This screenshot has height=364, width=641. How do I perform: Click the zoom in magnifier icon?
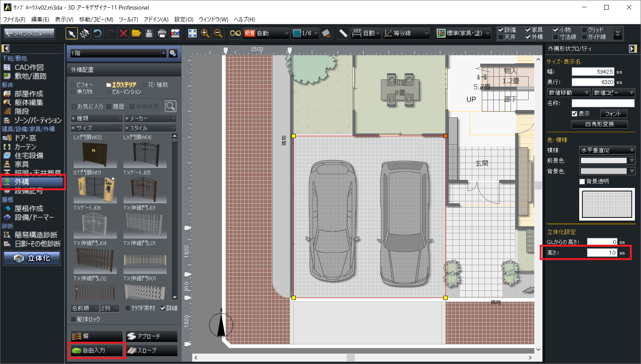205,34
